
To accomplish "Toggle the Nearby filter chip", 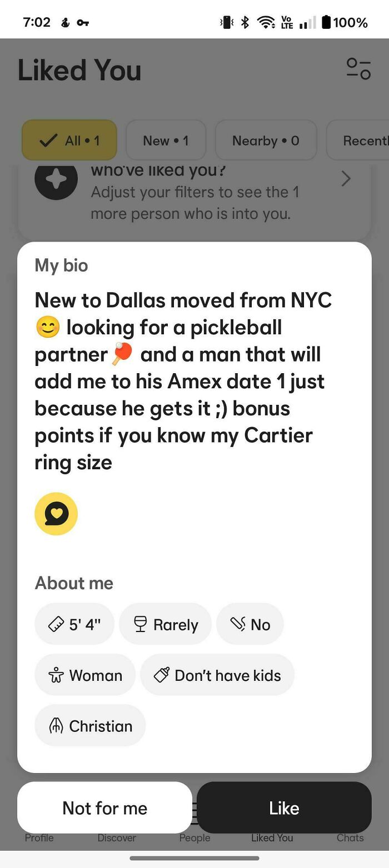I will 266,140.
